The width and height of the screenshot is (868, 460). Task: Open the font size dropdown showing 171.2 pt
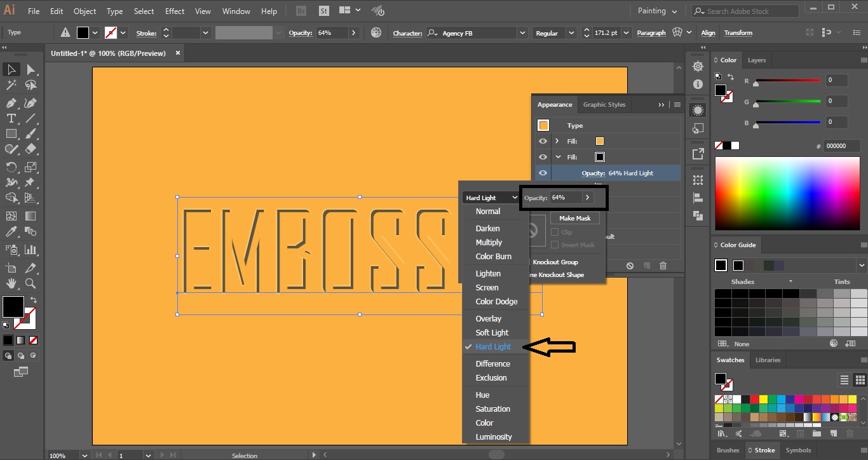click(625, 32)
